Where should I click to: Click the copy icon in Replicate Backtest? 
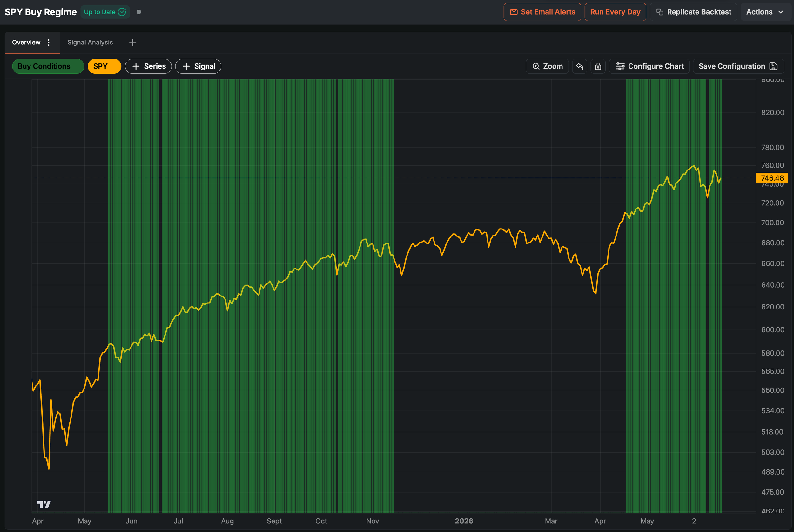tap(660, 12)
